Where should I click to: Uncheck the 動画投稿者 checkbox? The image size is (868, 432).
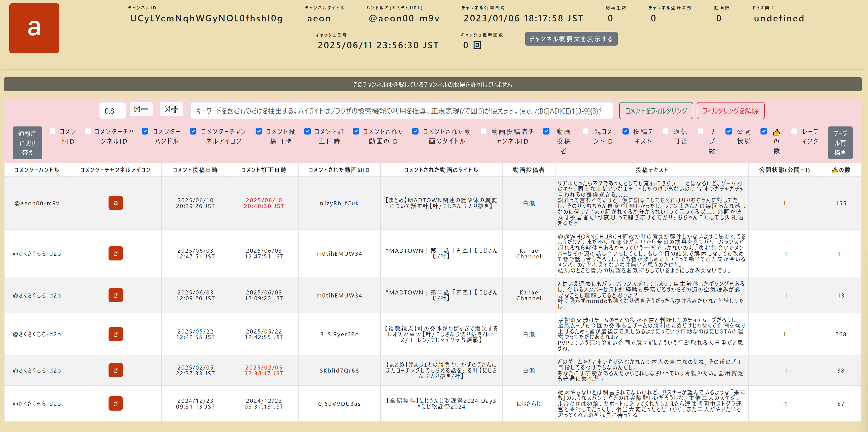[x=546, y=131]
